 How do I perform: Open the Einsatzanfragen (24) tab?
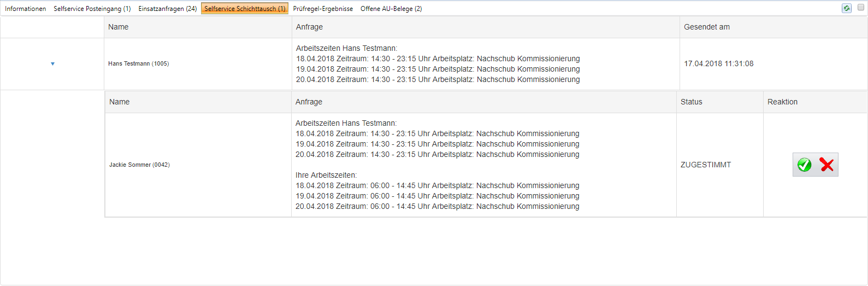pyautogui.click(x=168, y=9)
